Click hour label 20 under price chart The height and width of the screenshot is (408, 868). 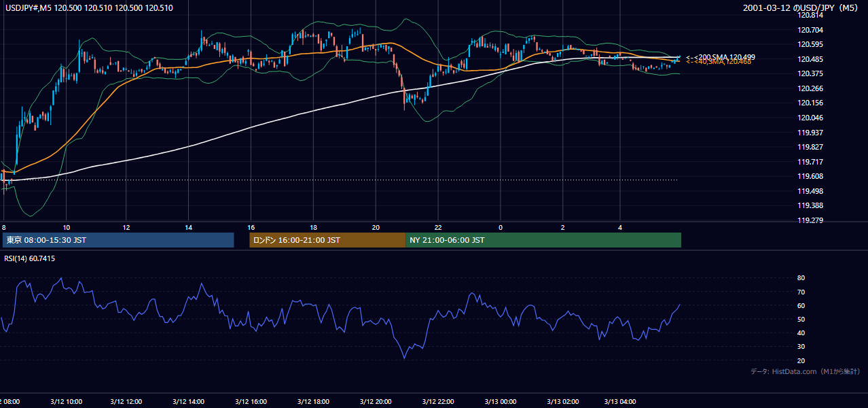pyautogui.click(x=376, y=227)
